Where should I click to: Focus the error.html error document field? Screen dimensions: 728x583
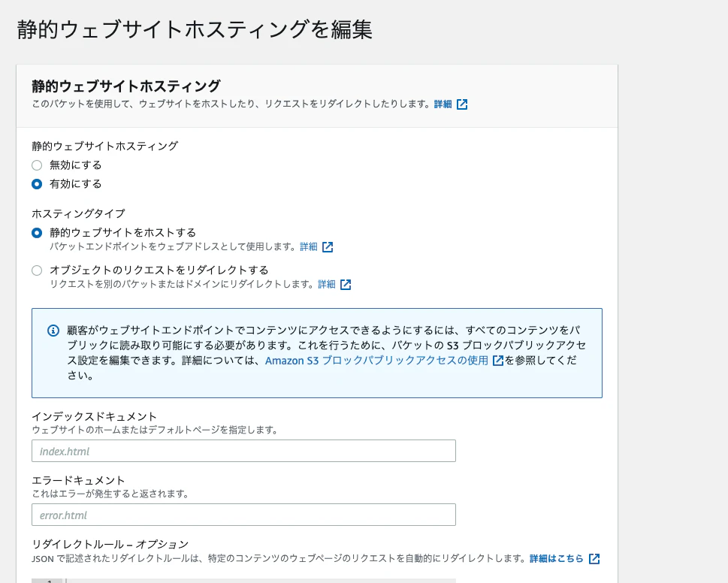click(x=243, y=515)
